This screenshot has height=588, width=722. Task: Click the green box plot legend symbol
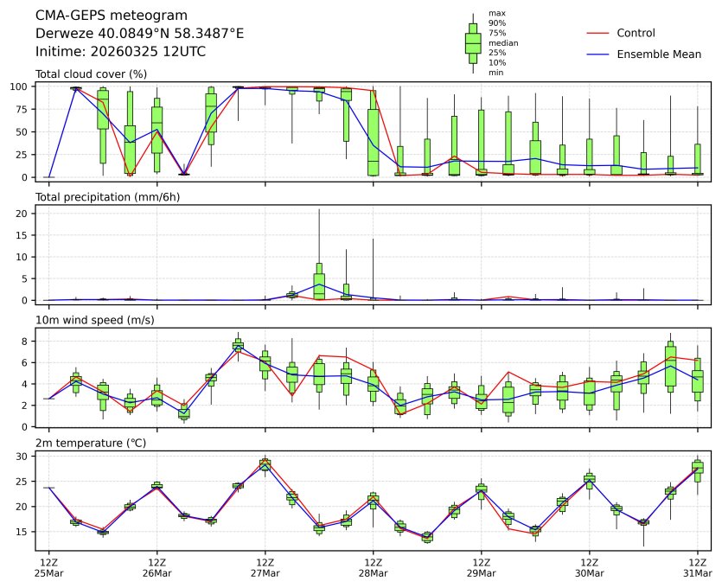(473, 43)
